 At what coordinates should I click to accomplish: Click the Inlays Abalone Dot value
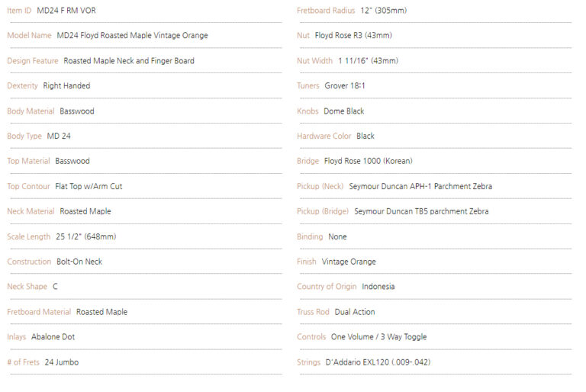tap(53, 336)
